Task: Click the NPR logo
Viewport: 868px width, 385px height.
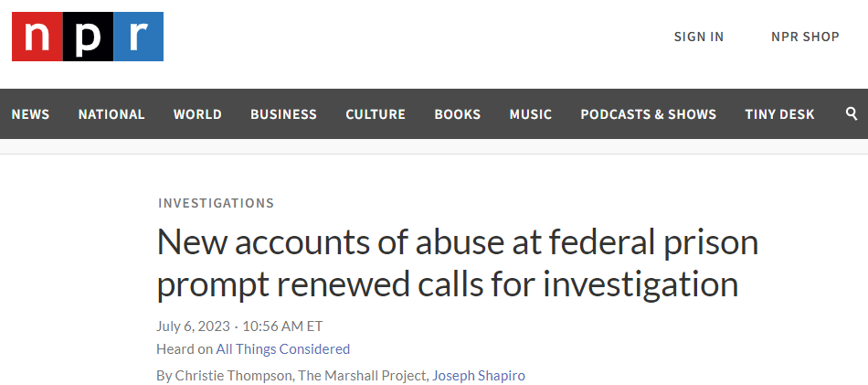Action: (x=88, y=37)
